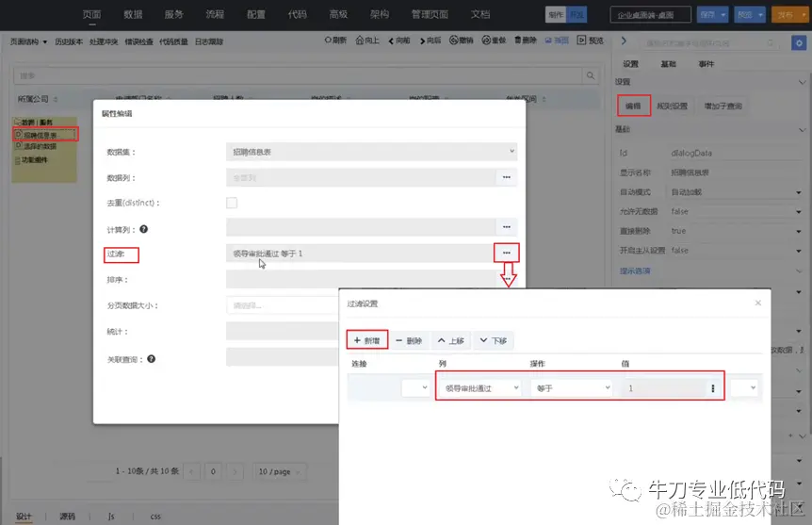Close the 过滤设置 dialog with X
Screen dimensions: 812x525
pos(758,303)
